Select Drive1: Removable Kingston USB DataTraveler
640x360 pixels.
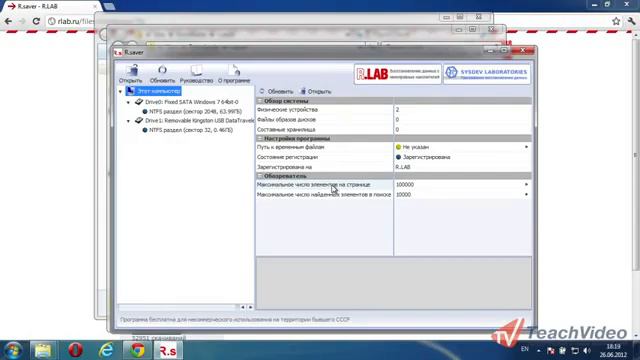[200, 121]
